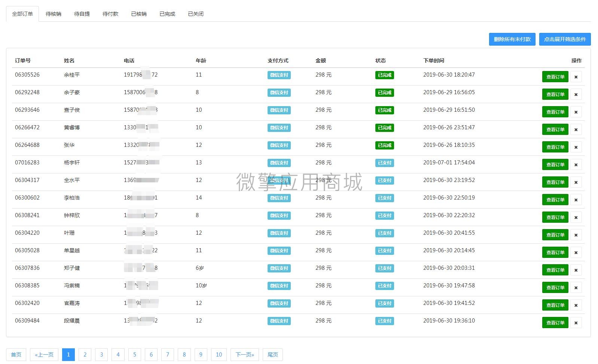Delete order 06300602 with its x icon
Screen dimensions: 598x364
[x=576, y=200]
